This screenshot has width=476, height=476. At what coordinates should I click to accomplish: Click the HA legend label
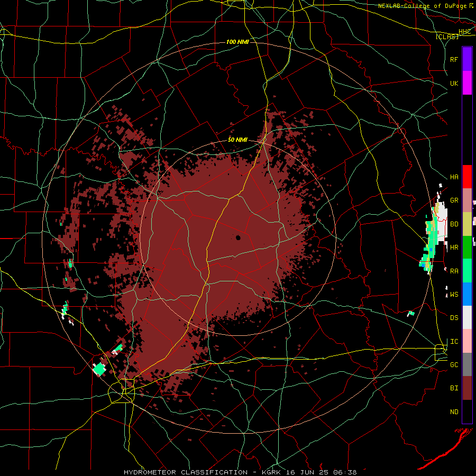pyautogui.click(x=454, y=177)
